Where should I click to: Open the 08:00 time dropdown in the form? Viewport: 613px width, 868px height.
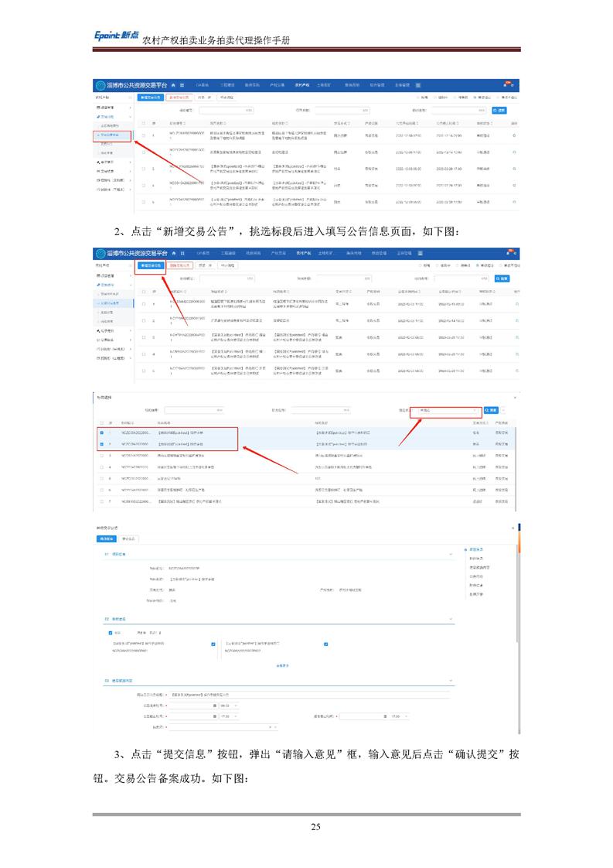click(x=230, y=706)
